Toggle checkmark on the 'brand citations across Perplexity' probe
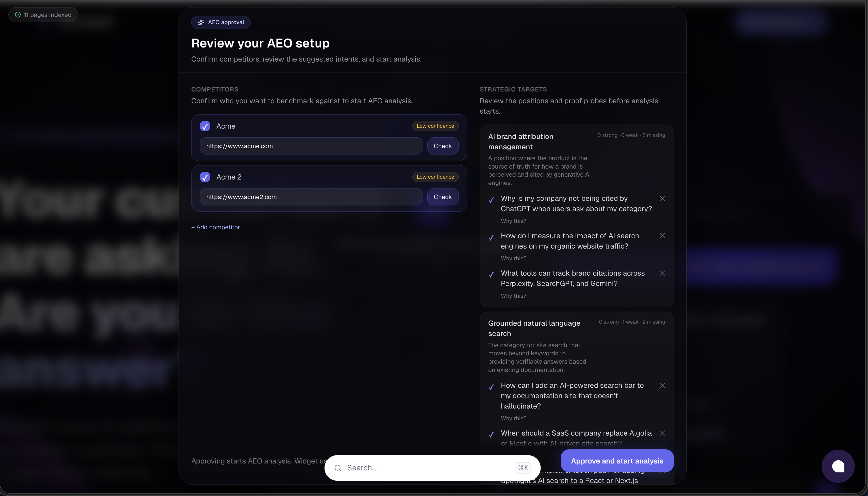Image resolution: width=868 pixels, height=496 pixels. pyautogui.click(x=491, y=274)
